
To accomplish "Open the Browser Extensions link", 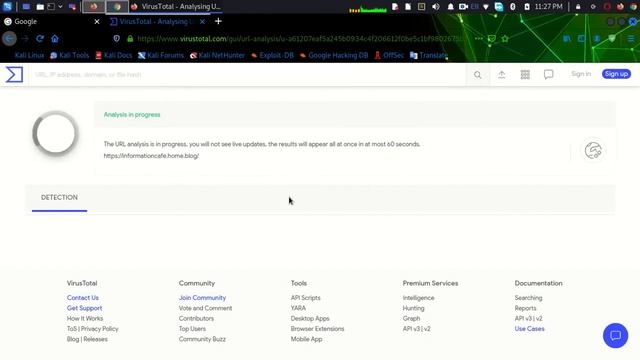I will [318, 329].
